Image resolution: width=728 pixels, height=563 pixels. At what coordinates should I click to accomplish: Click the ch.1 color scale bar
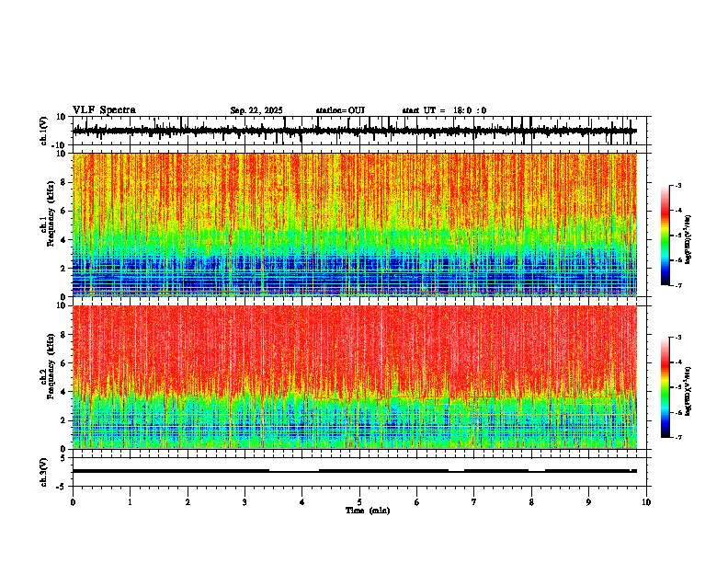(x=665, y=236)
